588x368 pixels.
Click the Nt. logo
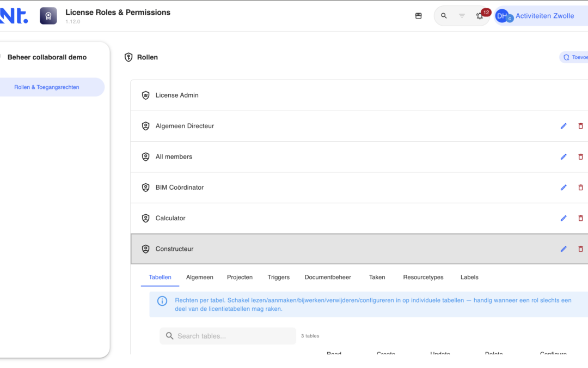point(14,16)
